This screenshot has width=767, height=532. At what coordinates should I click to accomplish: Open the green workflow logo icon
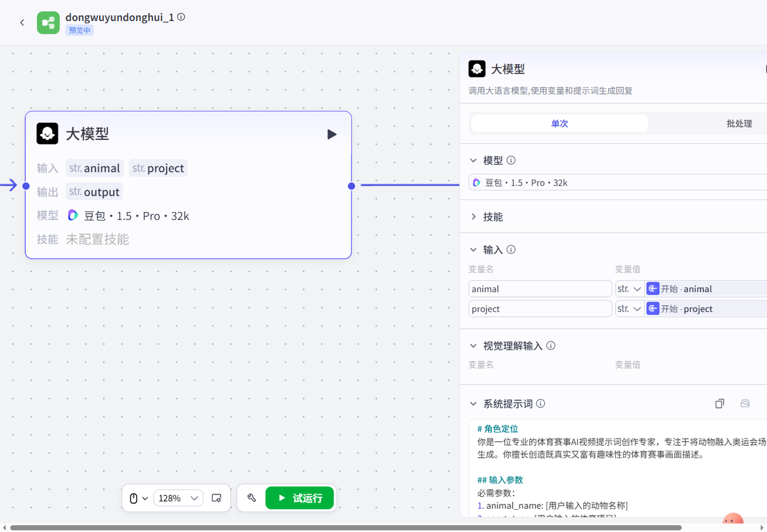[x=49, y=23]
